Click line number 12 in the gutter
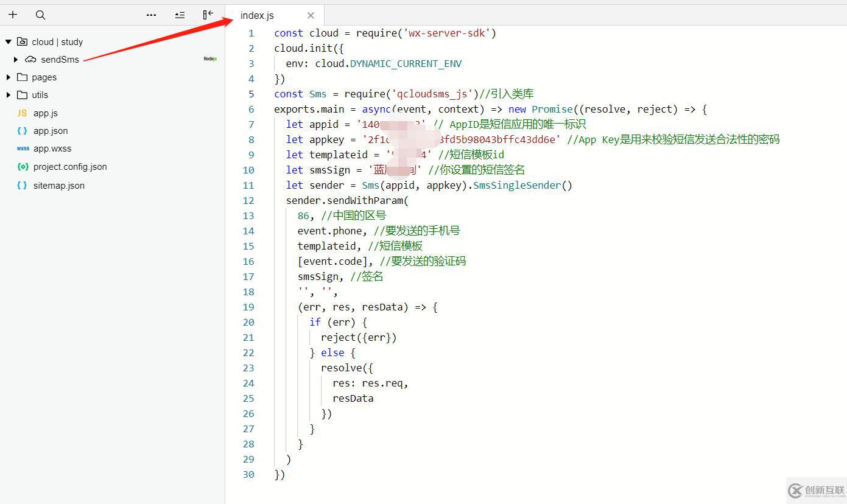The image size is (847, 504). coord(248,200)
